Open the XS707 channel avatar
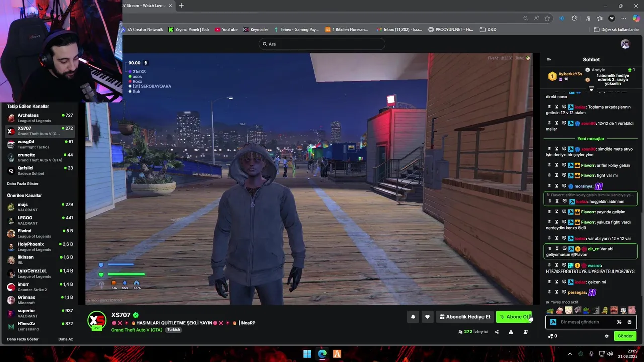 [97, 321]
